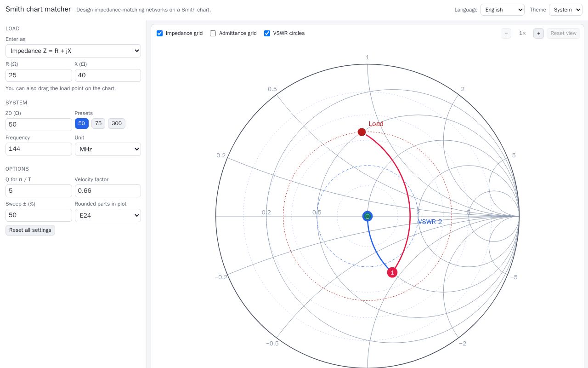This screenshot has width=588, height=368.
Task: Zoom in with the plus button
Action: (538, 33)
